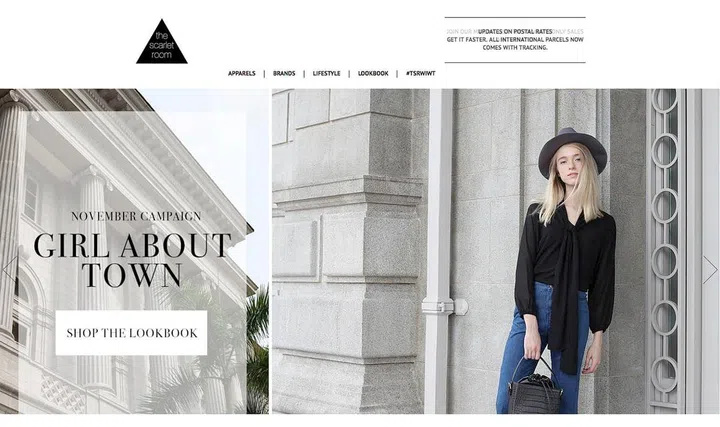Select the Lifestyle menu item

[326, 73]
